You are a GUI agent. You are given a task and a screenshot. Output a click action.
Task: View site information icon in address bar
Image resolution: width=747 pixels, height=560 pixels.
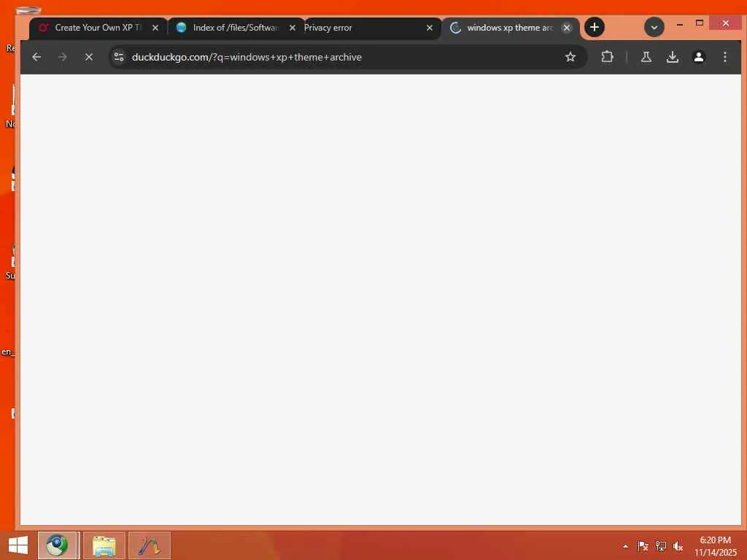[x=119, y=57]
